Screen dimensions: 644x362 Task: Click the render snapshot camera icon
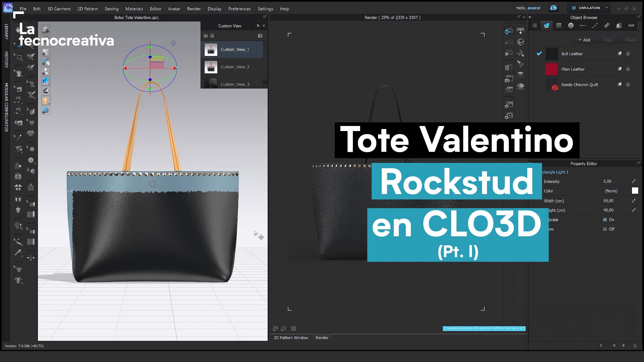click(x=509, y=79)
